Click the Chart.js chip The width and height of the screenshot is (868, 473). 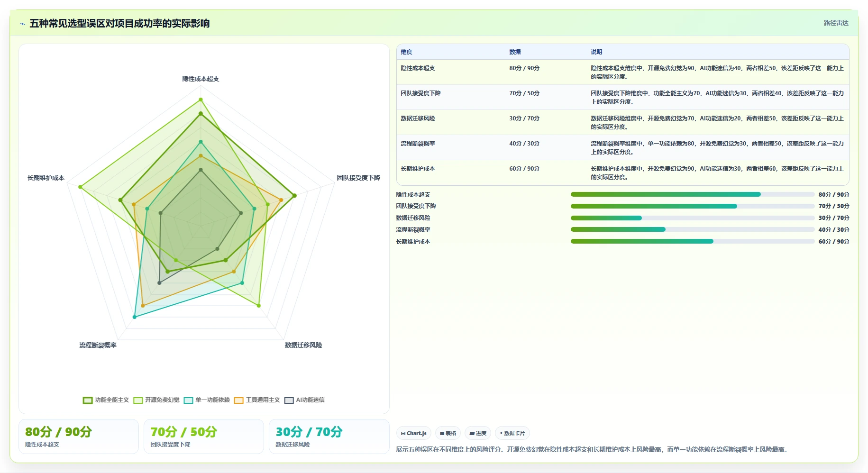pyautogui.click(x=414, y=433)
